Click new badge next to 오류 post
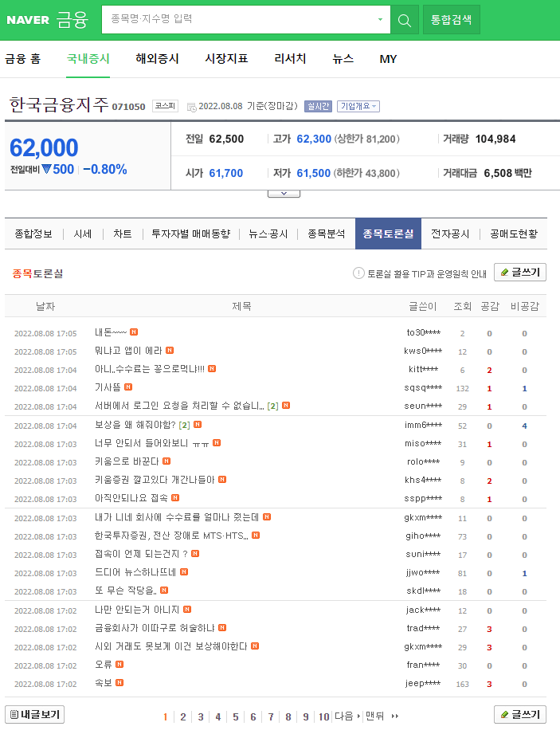 pos(119,664)
